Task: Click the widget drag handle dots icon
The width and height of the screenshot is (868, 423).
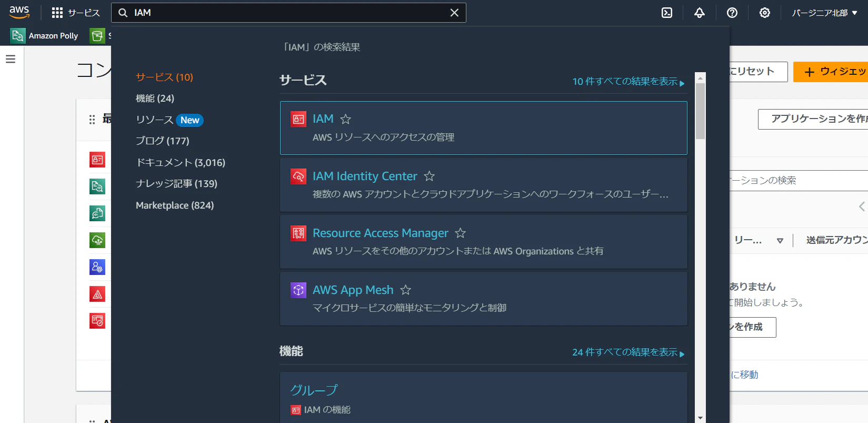Action: [x=92, y=120]
